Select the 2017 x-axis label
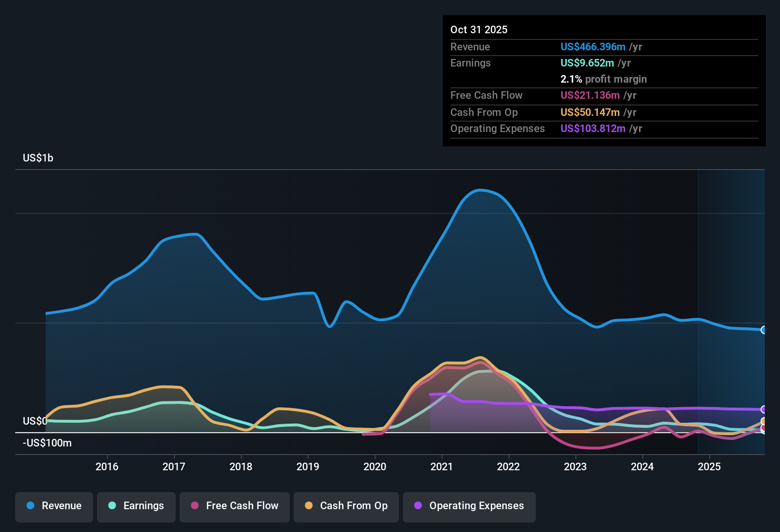Screen dimensions: 780x532 coord(174,466)
